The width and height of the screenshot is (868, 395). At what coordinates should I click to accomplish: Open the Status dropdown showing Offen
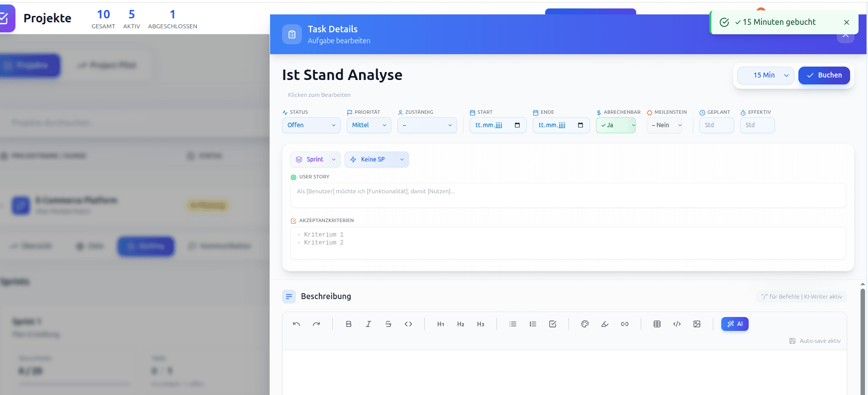point(311,125)
